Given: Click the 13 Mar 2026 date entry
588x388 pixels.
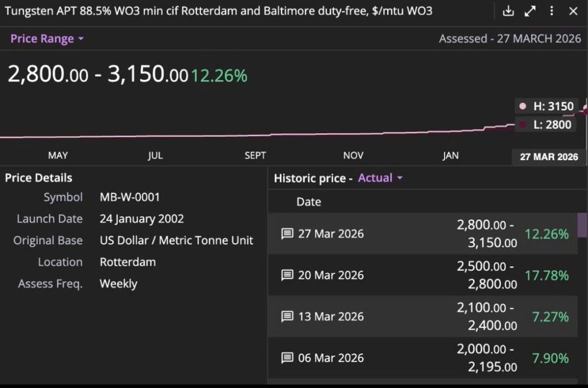Looking at the screenshot, I should point(331,316).
